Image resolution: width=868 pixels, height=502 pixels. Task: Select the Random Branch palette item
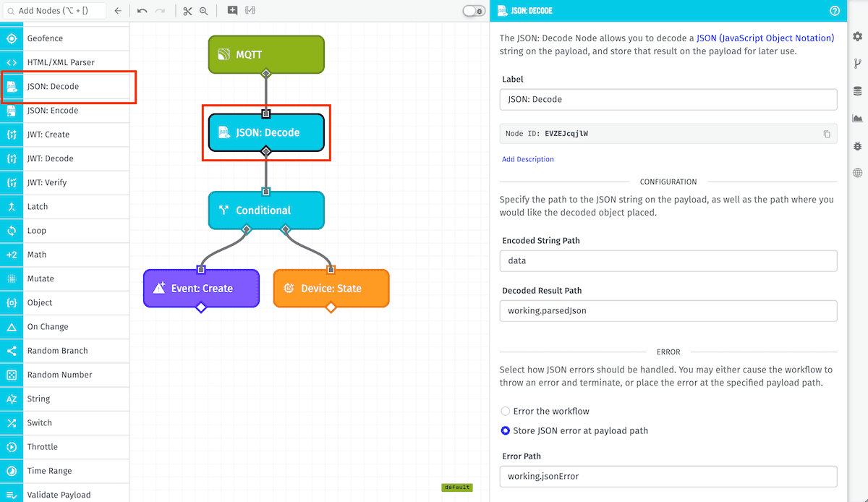(x=57, y=351)
